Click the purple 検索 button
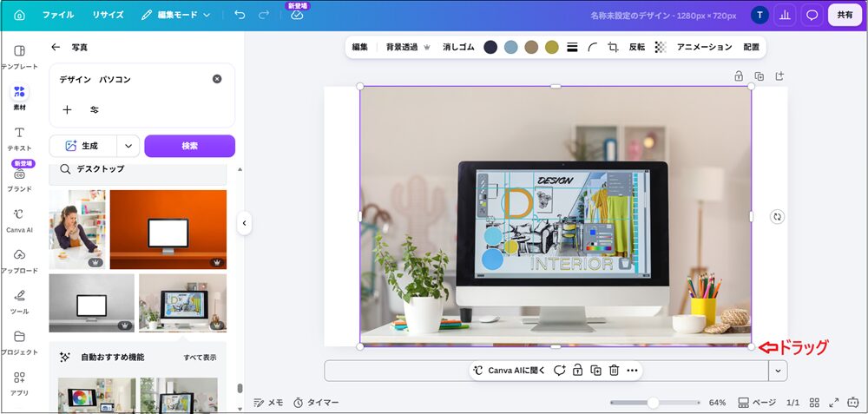This screenshot has width=868, height=414. [x=190, y=146]
